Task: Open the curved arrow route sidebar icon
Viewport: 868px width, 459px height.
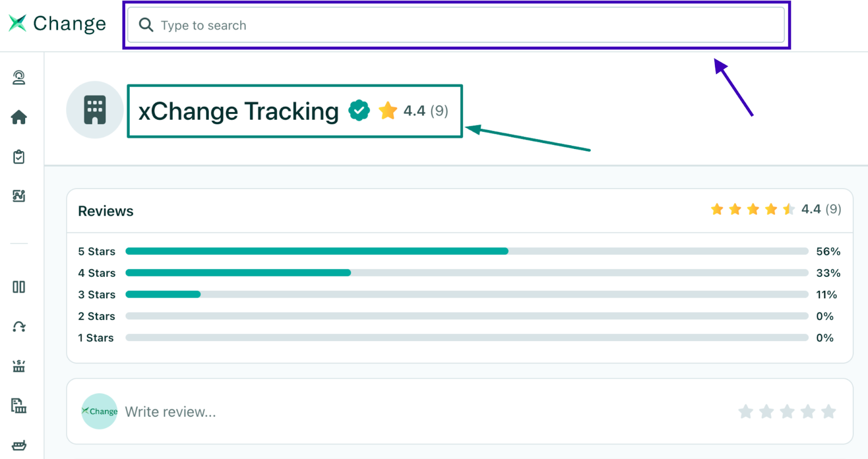Action: point(19,326)
